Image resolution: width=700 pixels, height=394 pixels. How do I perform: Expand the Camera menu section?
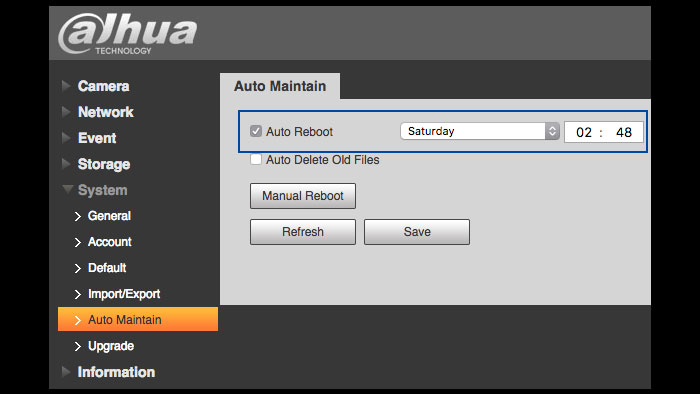click(103, 86)
